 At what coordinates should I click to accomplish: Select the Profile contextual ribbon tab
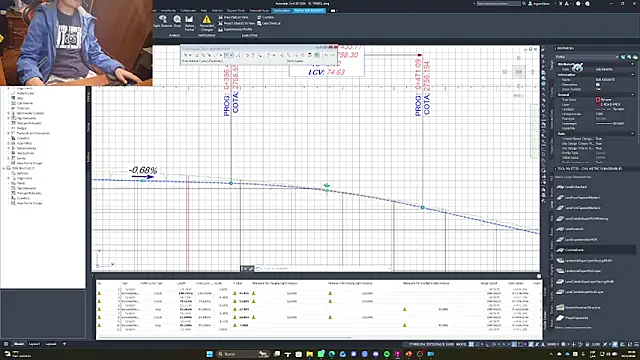coord(310,10)
